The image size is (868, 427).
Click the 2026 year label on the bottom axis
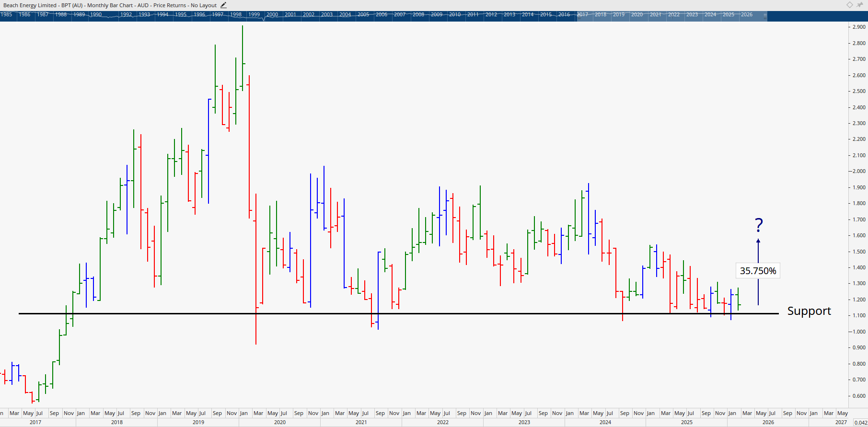pyautogui.click(x=768, y=422)
